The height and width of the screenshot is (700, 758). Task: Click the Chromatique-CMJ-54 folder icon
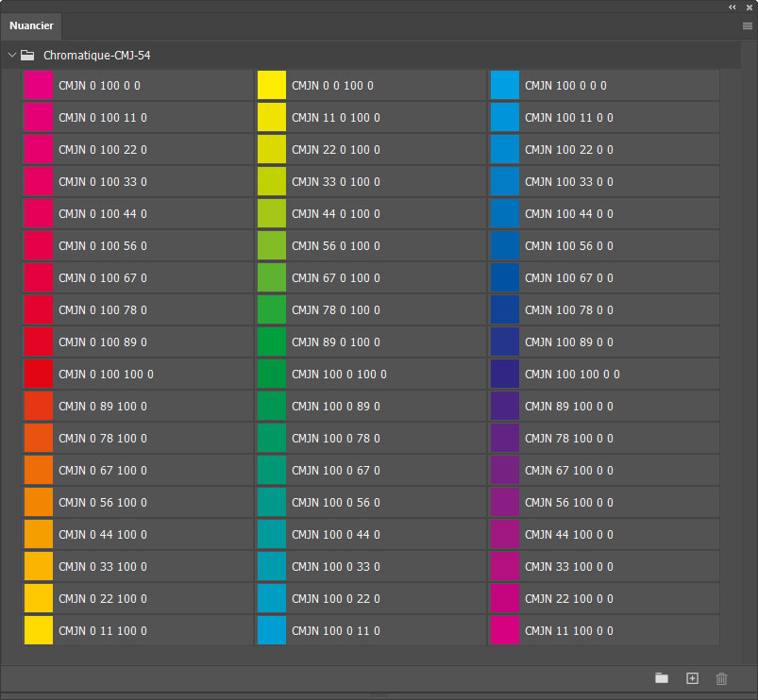[27, 56]
